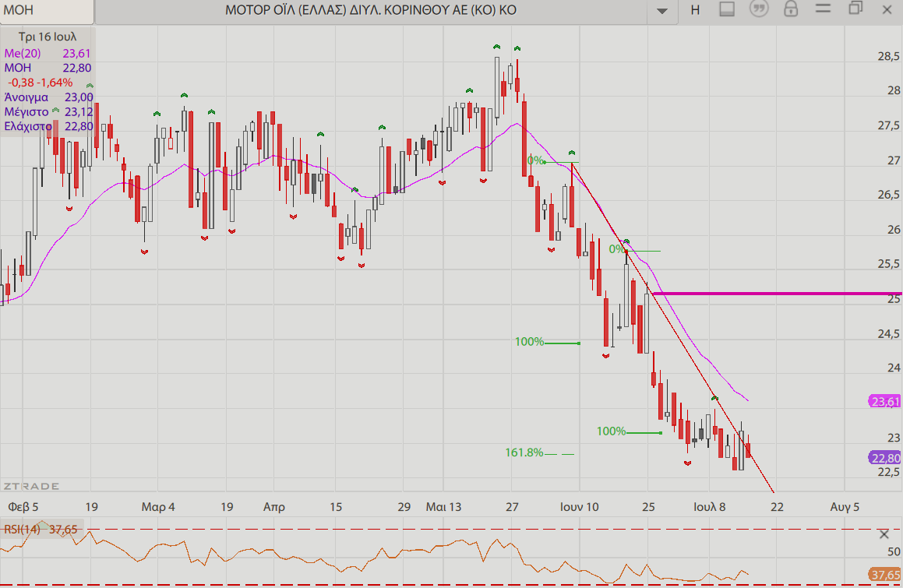This screenshot has width=903, height=588.
Task: Click the Φεβ 5 date axis label
Action: point(23,507)
